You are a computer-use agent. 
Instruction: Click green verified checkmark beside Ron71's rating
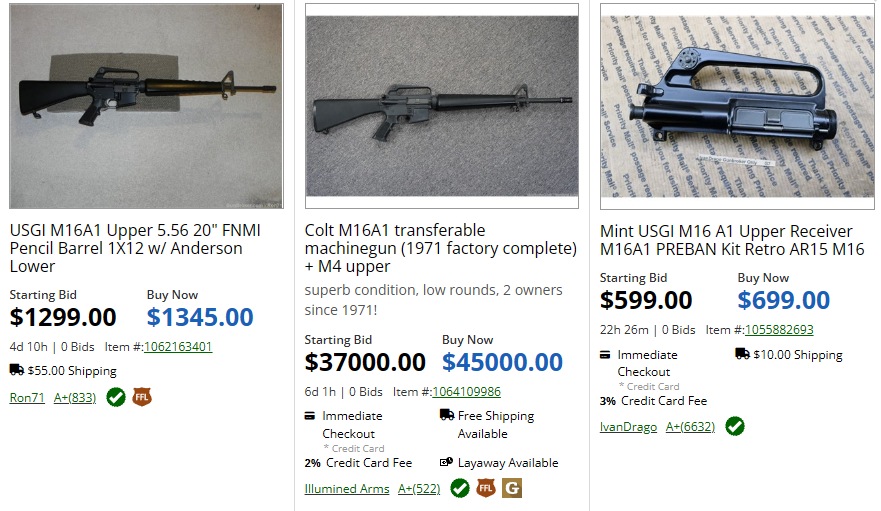click(x=116, y=397)
